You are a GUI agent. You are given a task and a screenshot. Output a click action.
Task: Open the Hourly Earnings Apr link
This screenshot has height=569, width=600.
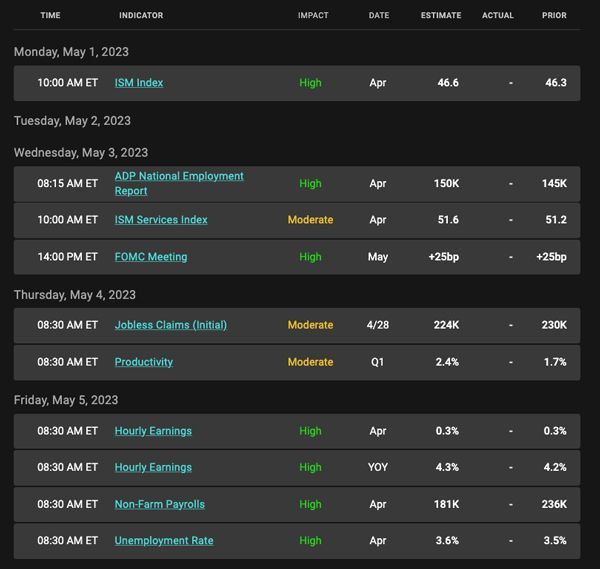(x=153, y=431)
